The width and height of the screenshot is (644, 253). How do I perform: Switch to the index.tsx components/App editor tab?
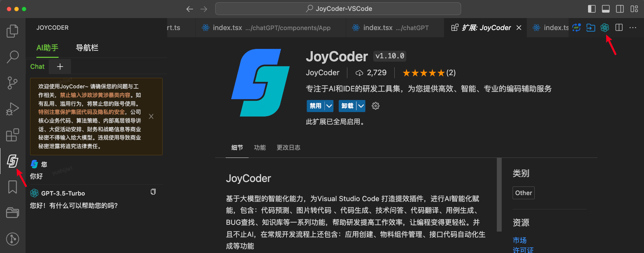(x=270, y=28)
